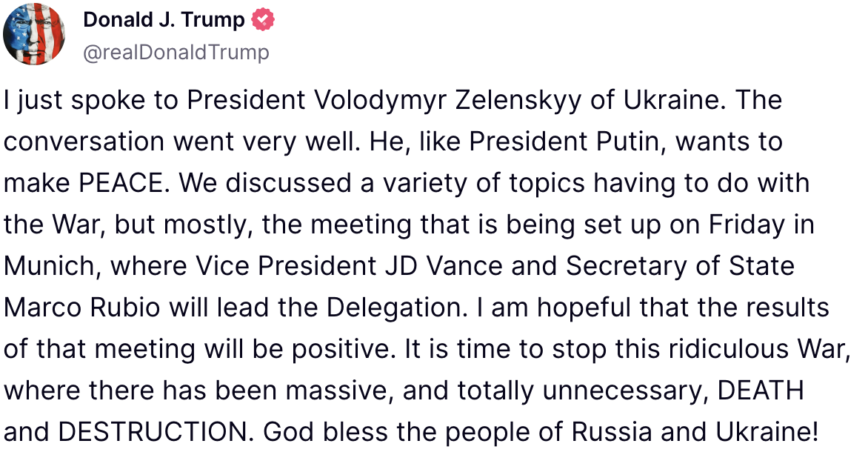Open the Donald J. Trump display name
Screen dimensions: 868x455
(x=164, y=20)
